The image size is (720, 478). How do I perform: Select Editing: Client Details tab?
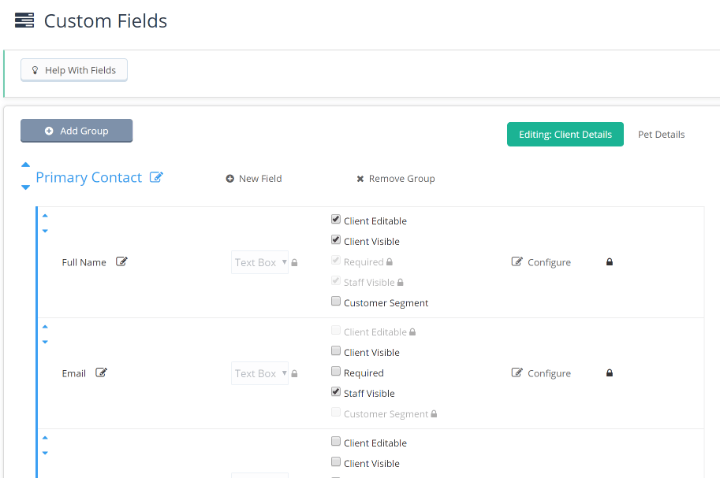point(565,135)
